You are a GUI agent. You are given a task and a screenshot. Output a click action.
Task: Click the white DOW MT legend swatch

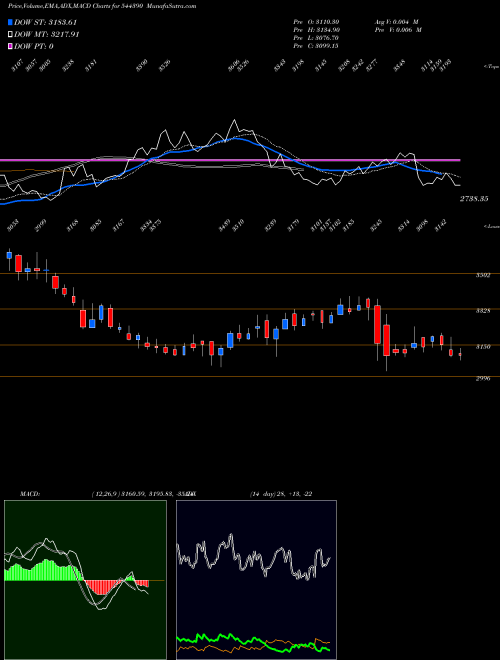pyautogui.click(x=10, y=35)
